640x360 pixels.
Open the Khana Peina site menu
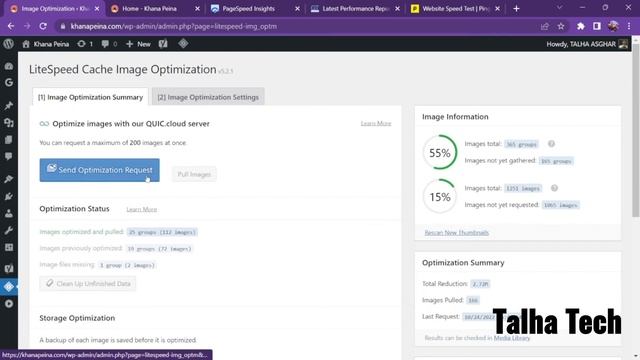[46, 44]
